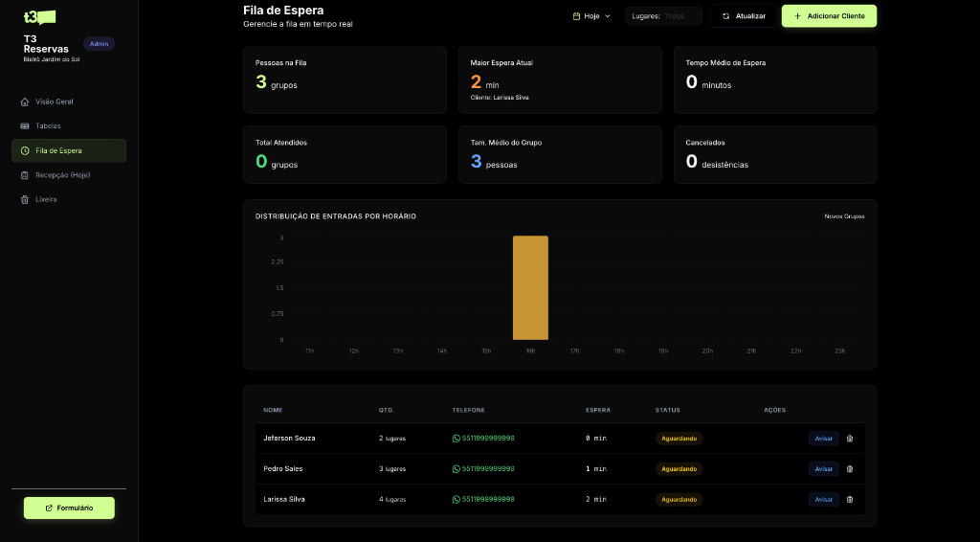Viewport: 980px width, 542px height.
Task: Notify Pedro Sales with Avisar button
Action: click(823, 469)
